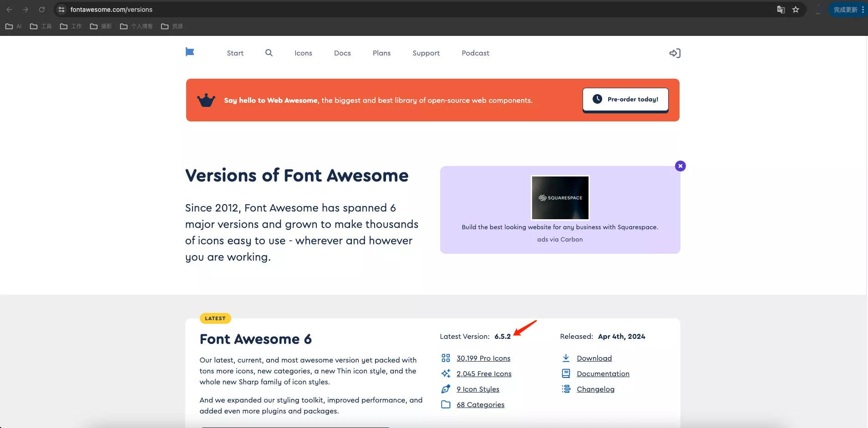This screenshot has height=428, width=868.
Task: Open the Changelog link
Action: pyautogui.click(x=595, y=389)
